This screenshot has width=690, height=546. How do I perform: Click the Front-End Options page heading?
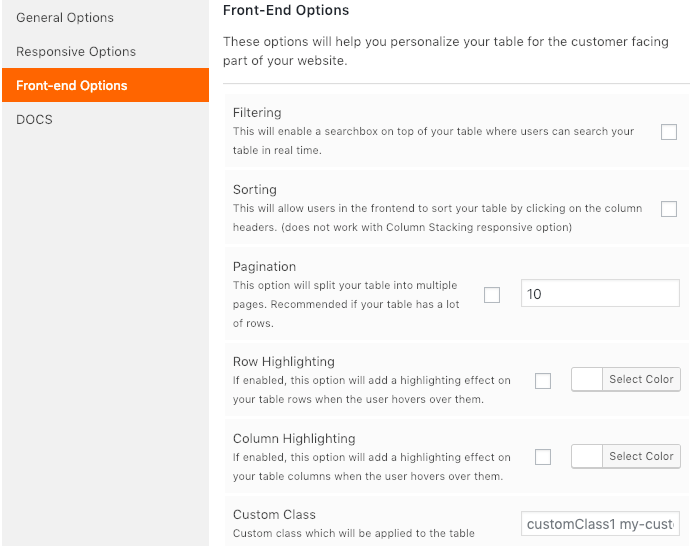286,11
